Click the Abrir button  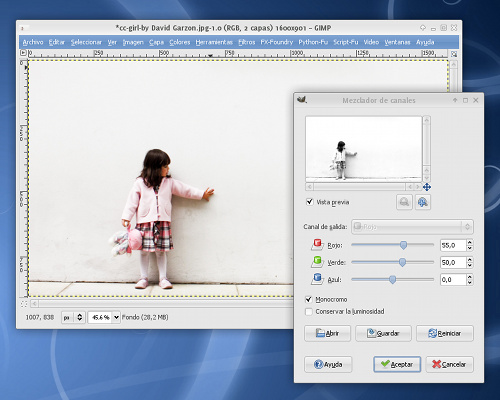(x=327, y=333)
